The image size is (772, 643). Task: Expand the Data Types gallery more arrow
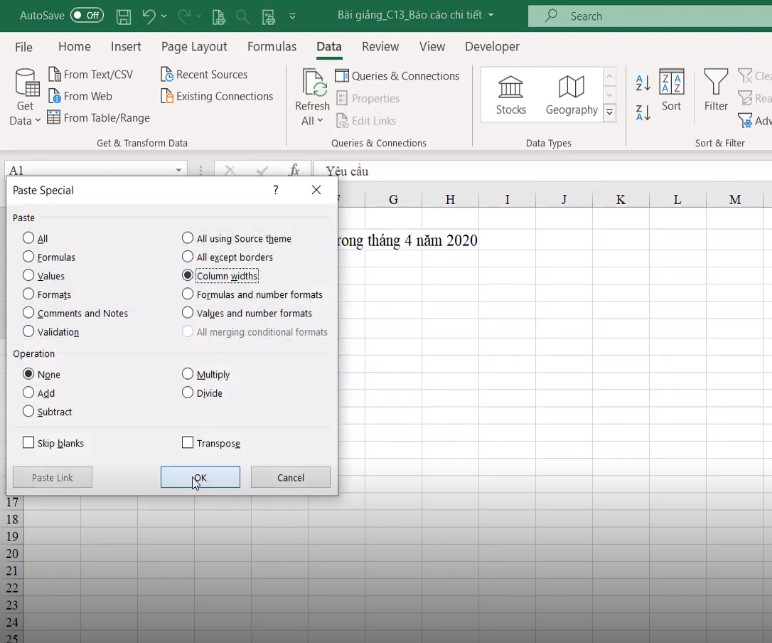[610, 113]
